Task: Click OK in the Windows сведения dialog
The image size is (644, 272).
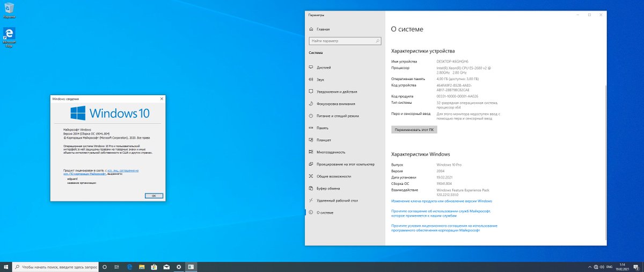Action: pyautogui.click(x=153, y=196)
